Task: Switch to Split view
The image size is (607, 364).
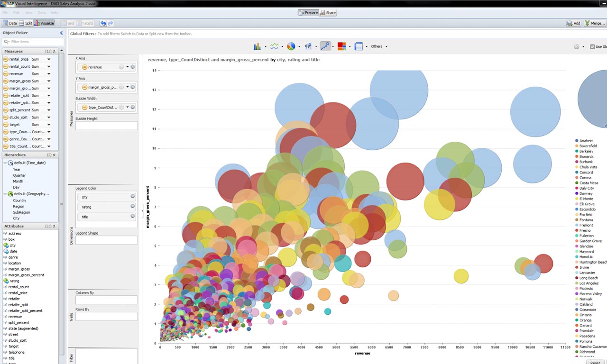Action: (x=26, y=23)
